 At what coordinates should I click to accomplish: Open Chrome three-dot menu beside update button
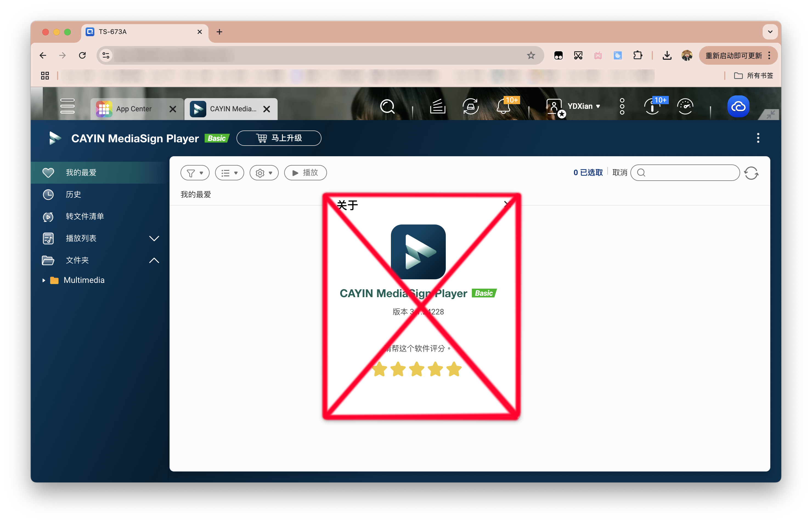click(x=769, y=55)
